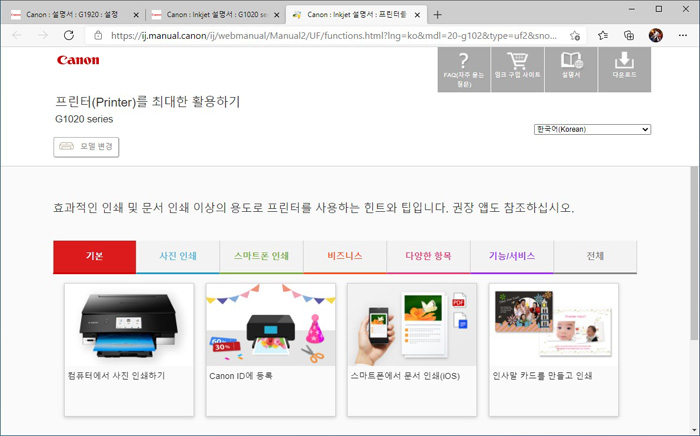Click the 프린터(Printer)를 최대한 활용하기 heading
The height and width of the screenshot is (436, 700).
[x=148, y=102]
